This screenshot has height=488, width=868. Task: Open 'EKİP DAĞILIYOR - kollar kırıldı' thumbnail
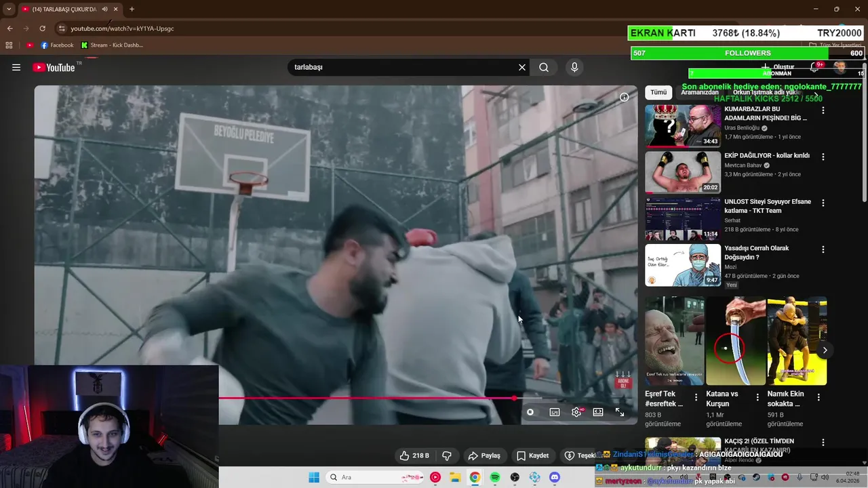(x=683, y=172)
